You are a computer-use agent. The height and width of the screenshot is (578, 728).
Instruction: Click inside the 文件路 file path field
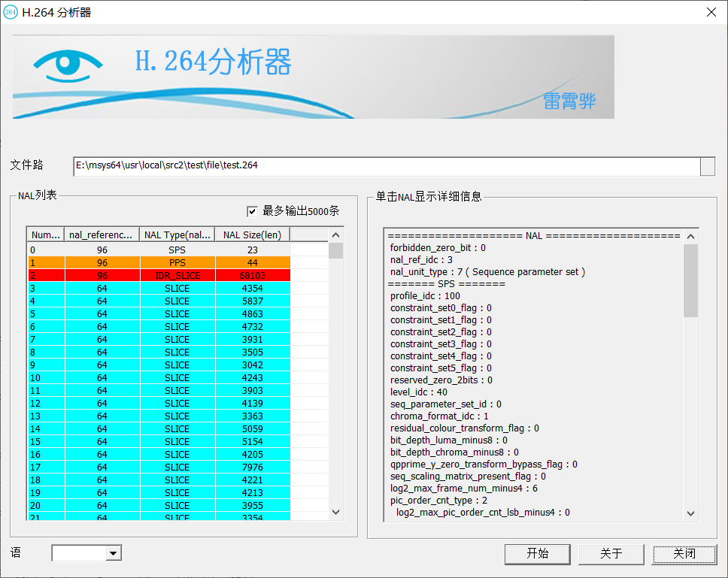[301, 167]
